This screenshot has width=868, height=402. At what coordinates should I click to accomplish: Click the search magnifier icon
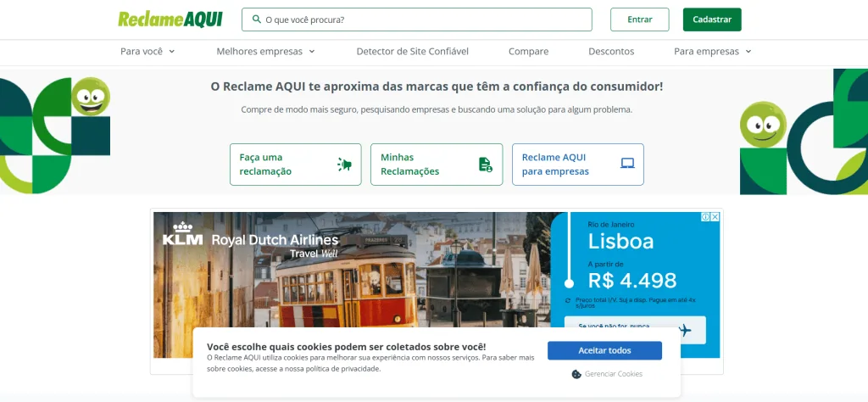tap(256, 20)
